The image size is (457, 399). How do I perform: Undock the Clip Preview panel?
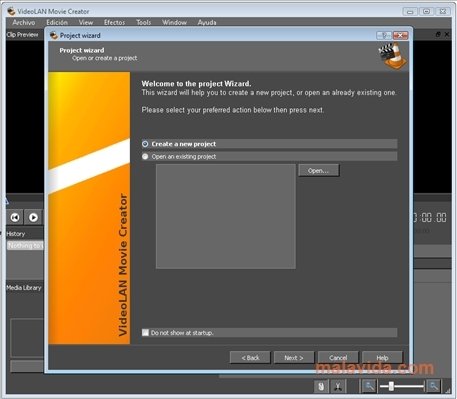click(438, 34)
